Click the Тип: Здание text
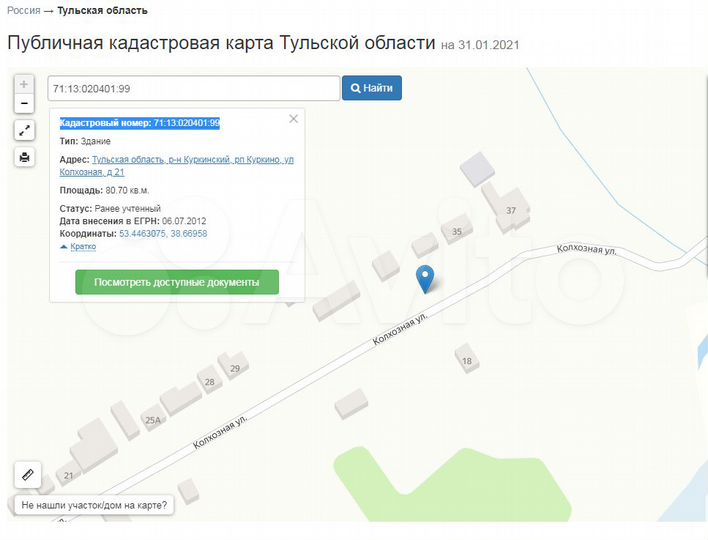 pyautogui.click(x=85, y=141)
